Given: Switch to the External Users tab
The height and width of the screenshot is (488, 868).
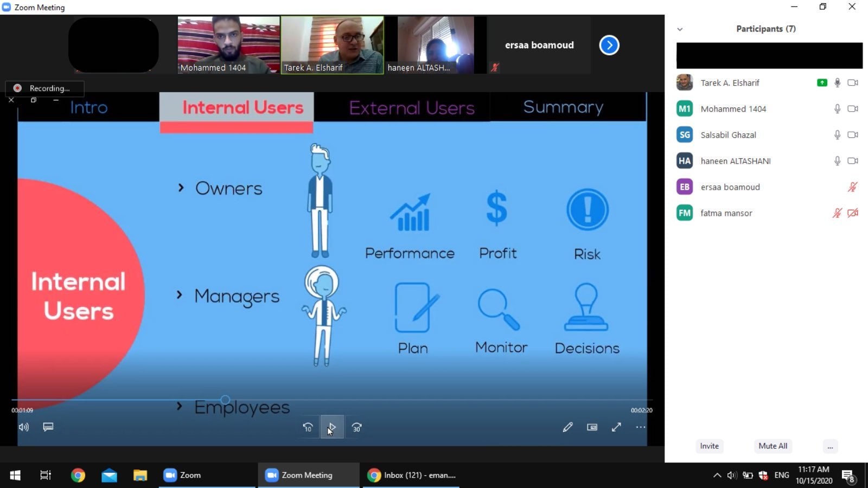Looking at the screenshot, I should click(412, 108).
